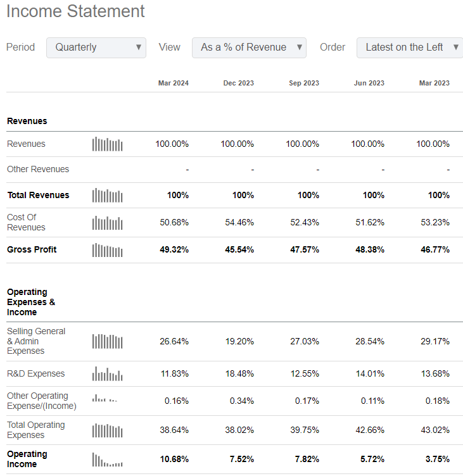Click the Jun 2023 column header
463x476 pixels.
369,83
